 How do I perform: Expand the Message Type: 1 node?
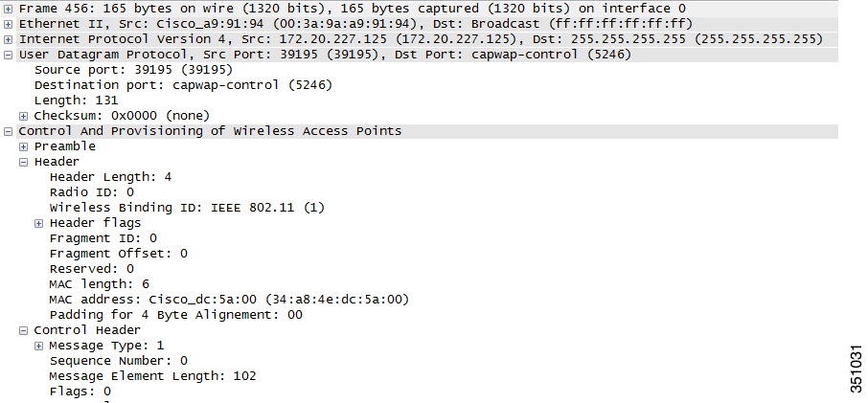(x=38, y=347)
